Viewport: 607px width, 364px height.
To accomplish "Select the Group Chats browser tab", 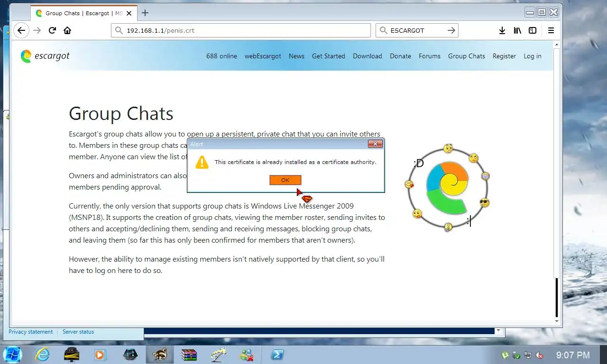I will coord(84,13).
